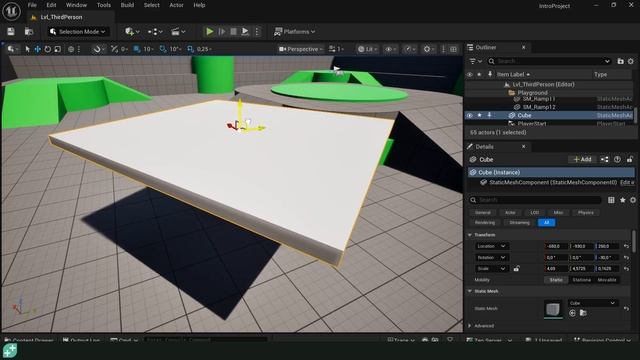Viewport: 640px width, 360px height.
Task: Toggle world/local coordinate space globe
Action: (71, 49)
